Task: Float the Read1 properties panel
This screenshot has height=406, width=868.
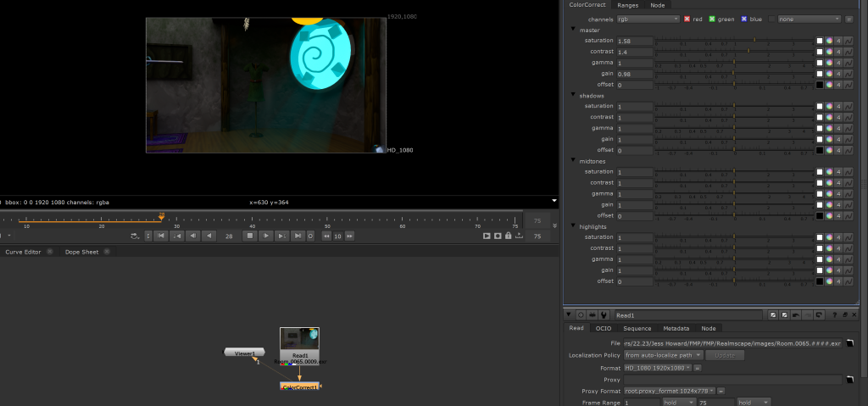Action: pyautogui.click(x=845, y=315)
